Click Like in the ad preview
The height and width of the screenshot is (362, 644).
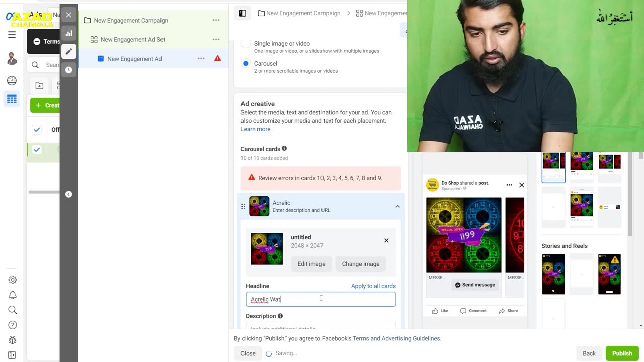pos(440,311)
